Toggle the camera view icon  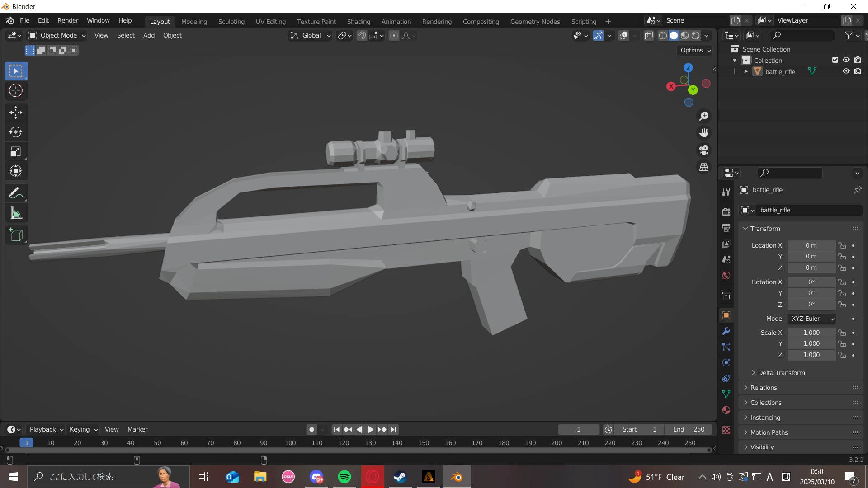pos(704,150)
